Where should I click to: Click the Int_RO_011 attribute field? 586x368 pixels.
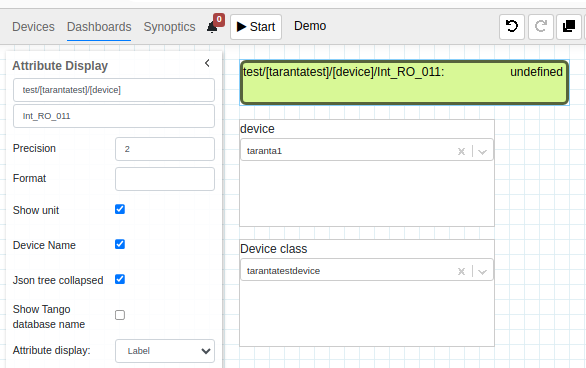click(114, 116)
